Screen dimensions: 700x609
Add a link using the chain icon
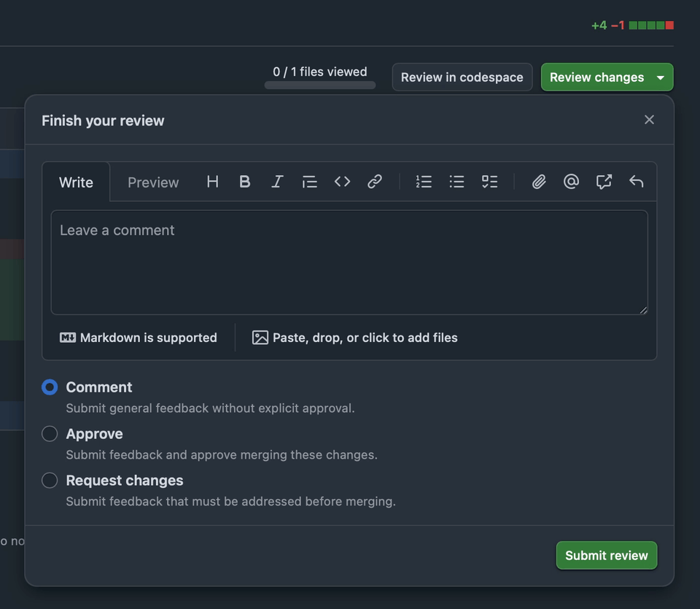tap(375, 182)
